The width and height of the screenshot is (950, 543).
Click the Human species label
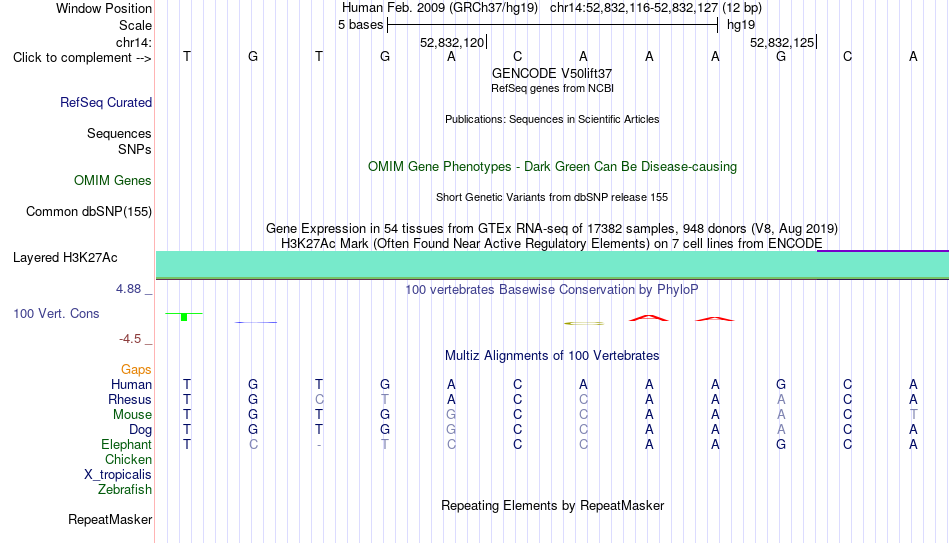131,385
